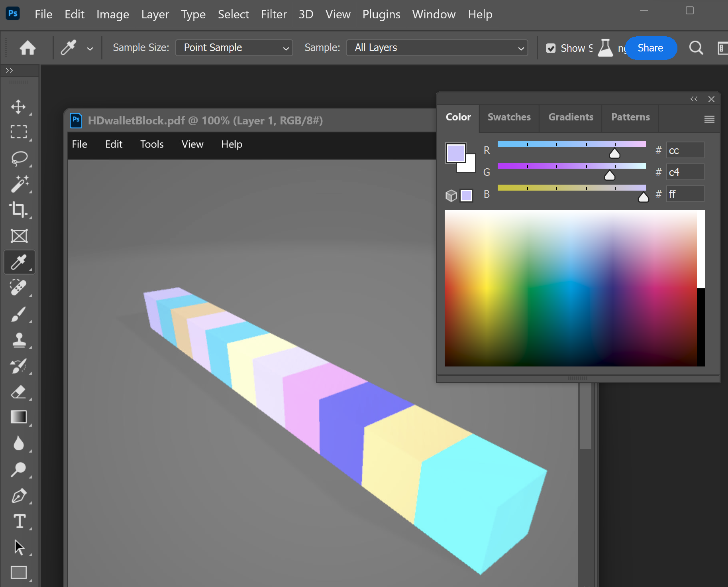This screenshot has width=728, height=587.
Task: Open the Sample All Layers dropdown
Action: [x=437, y=48]
